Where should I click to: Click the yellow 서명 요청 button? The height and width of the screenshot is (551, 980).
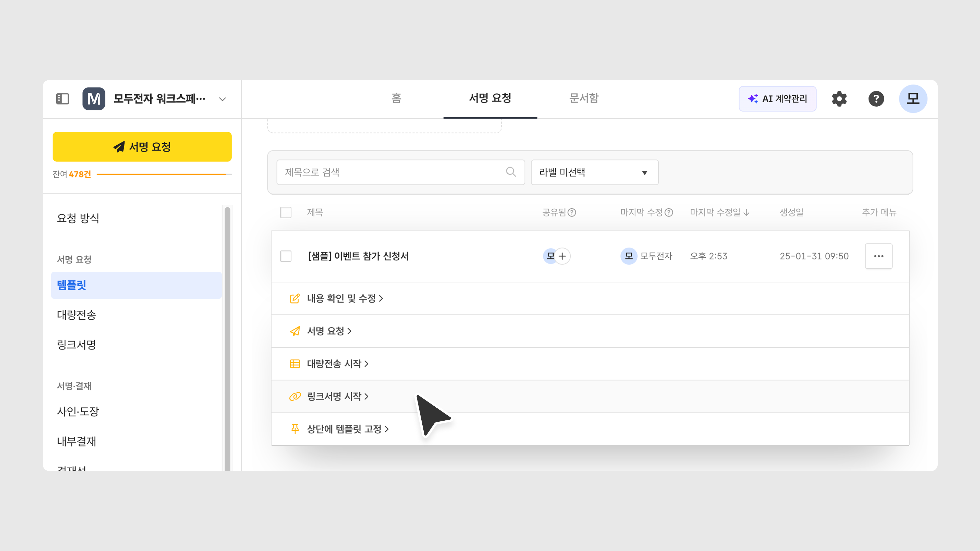[142, 147]
